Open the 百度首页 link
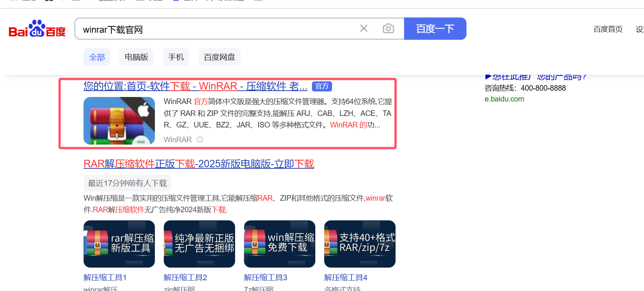 608,29
